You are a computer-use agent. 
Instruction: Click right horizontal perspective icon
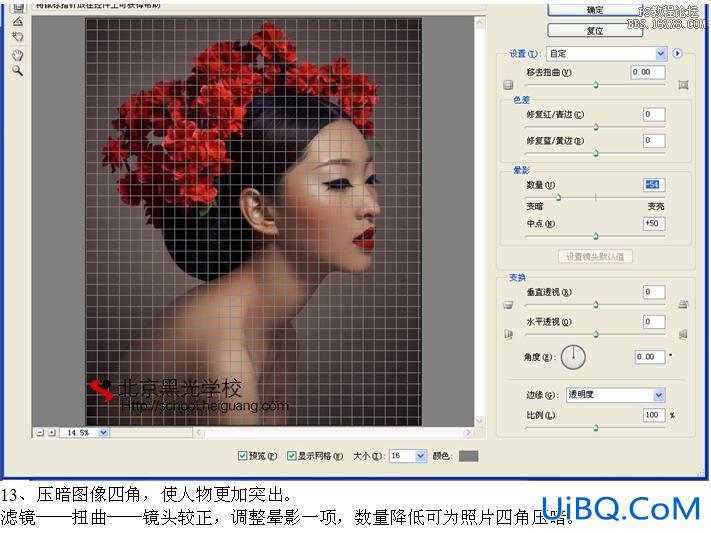pos(683,335)
